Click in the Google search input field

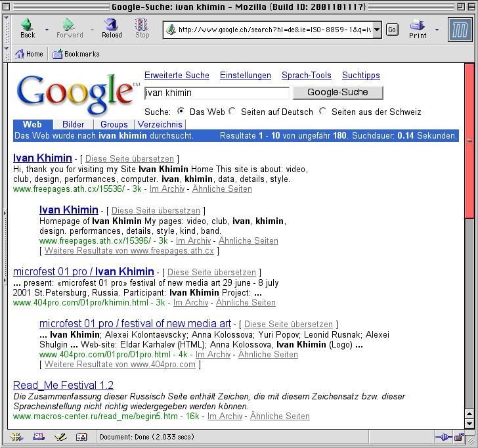click(x=217, y=93)
